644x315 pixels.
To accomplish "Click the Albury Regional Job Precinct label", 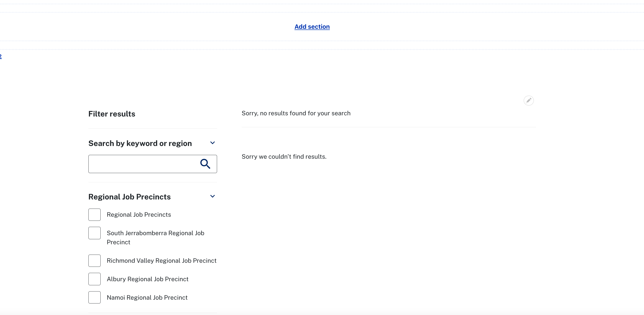I will point(148,279).
